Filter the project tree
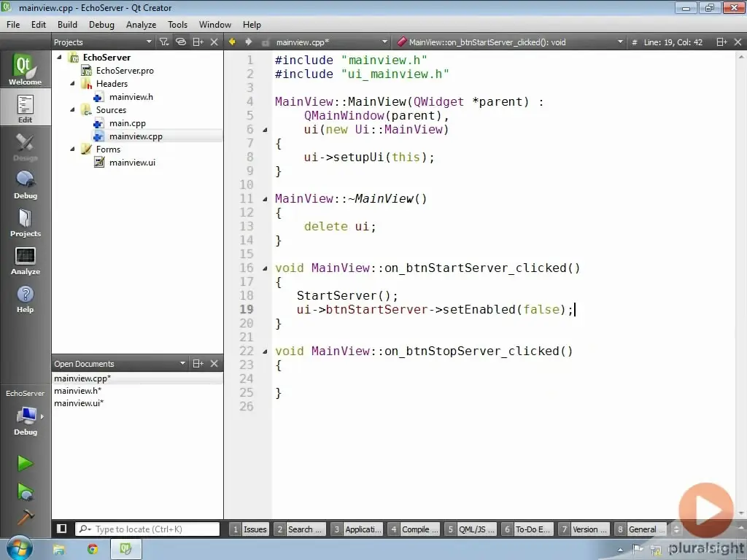The width and height of the screenshot is (747, 560). 164,42
